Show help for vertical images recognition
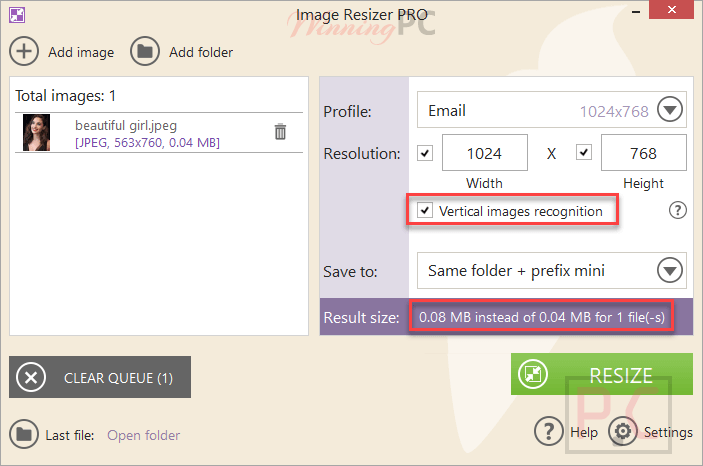 [677, 210]
